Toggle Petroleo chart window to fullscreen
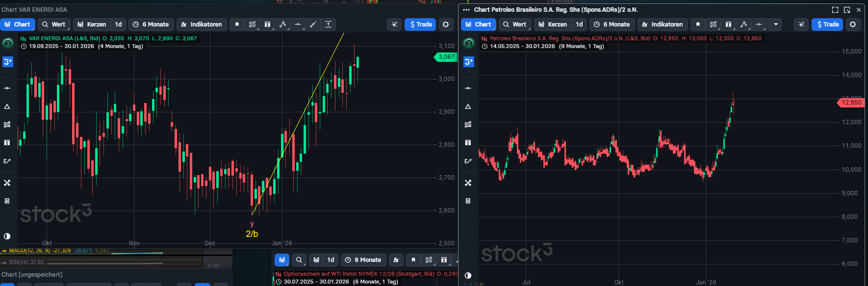This screenshot has height=286, width=868. (x=835, y=10)
